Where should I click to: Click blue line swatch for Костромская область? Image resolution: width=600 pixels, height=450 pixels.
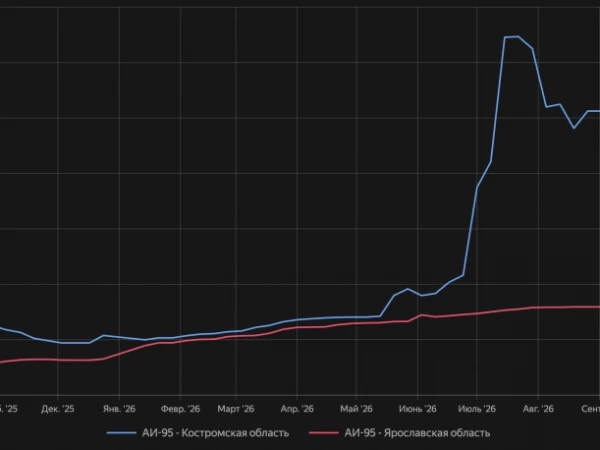(x=121, y=433)
